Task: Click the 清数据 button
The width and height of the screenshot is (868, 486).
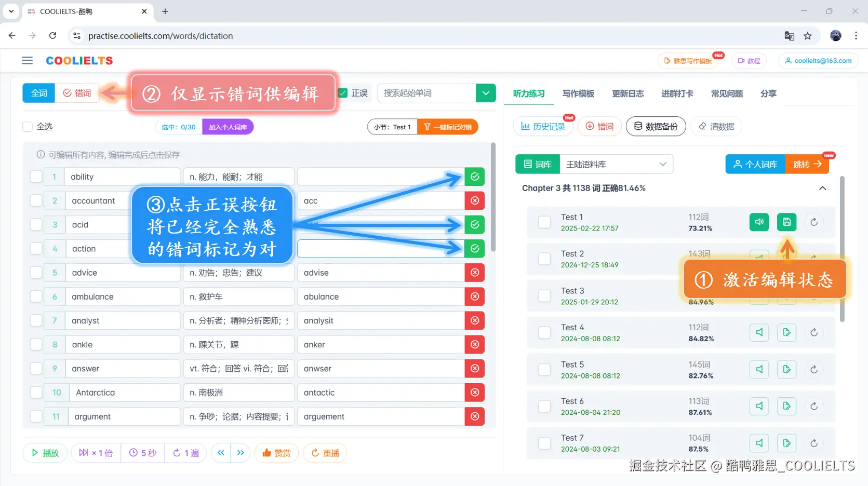Action: (x=716, y=126)
